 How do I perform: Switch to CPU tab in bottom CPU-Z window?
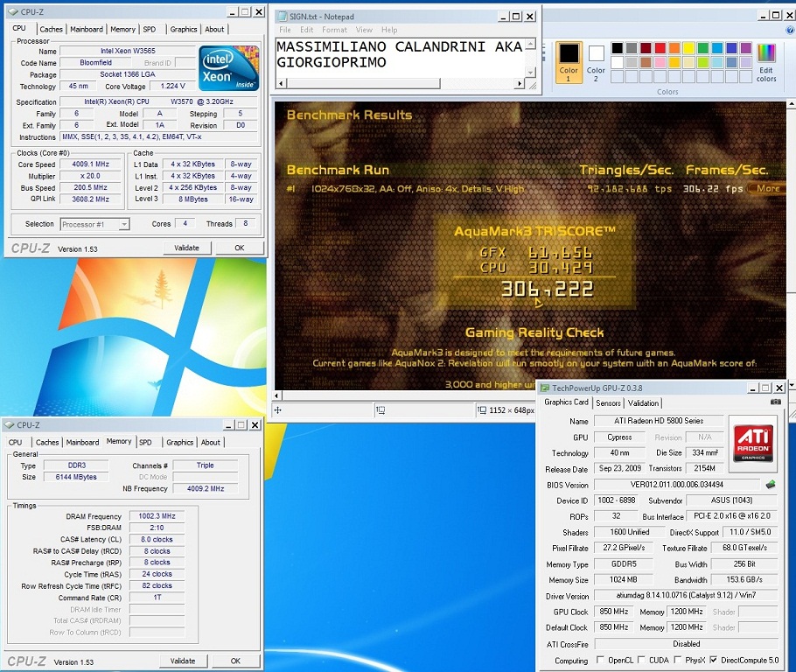click(x=15, y=443)
